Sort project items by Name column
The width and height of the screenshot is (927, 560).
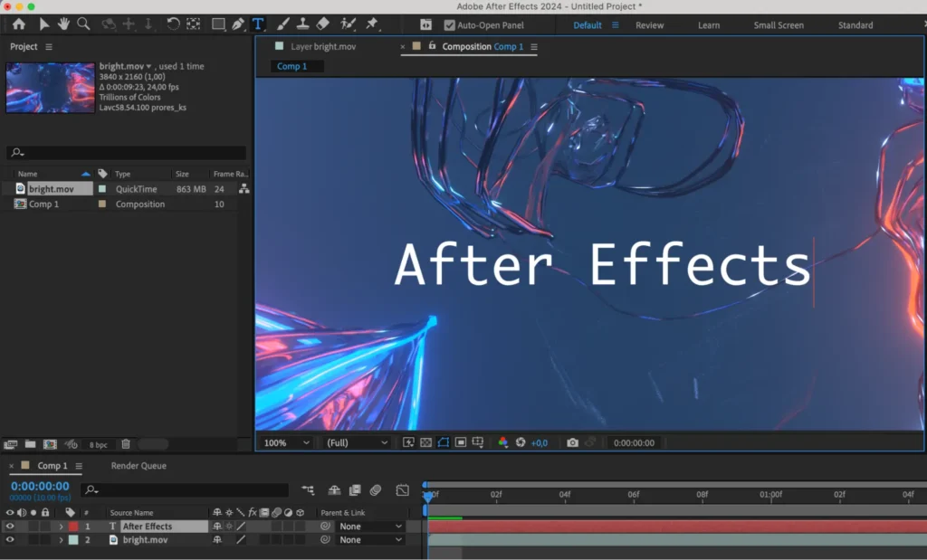tap(27, 174)
